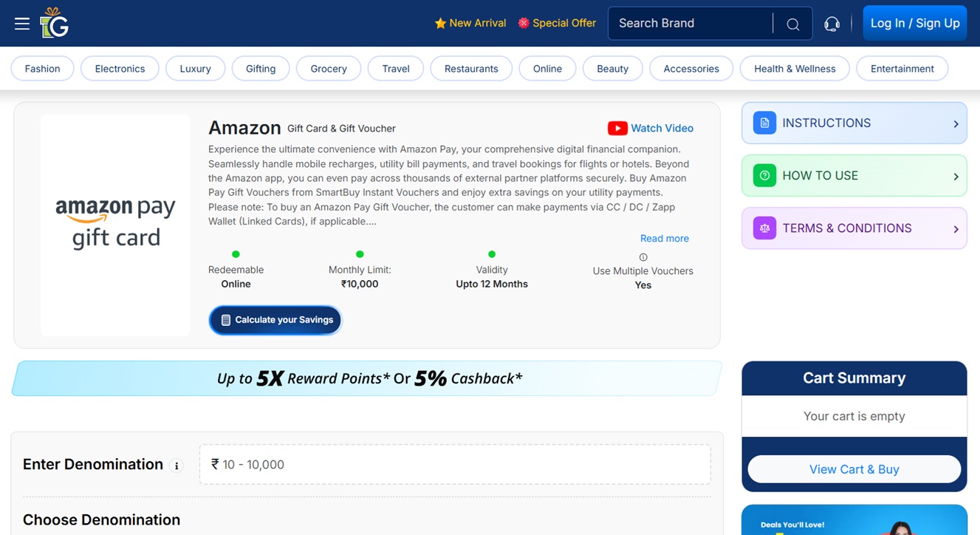
Task: Click the View Cart & Buy button
Action: [854, 469]
